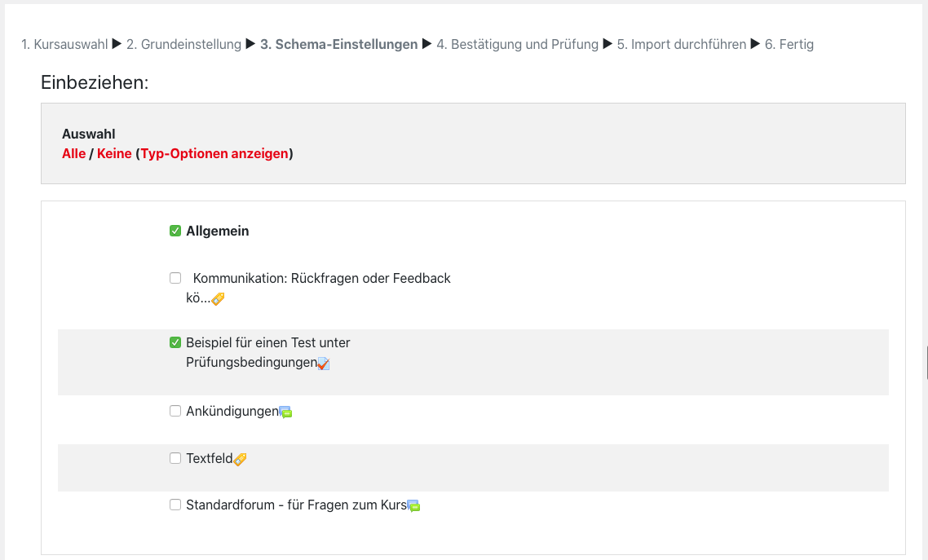This screenshot has width=928, height=560.
Task: Click the Allgemein section label
Action: click(218, 231)
